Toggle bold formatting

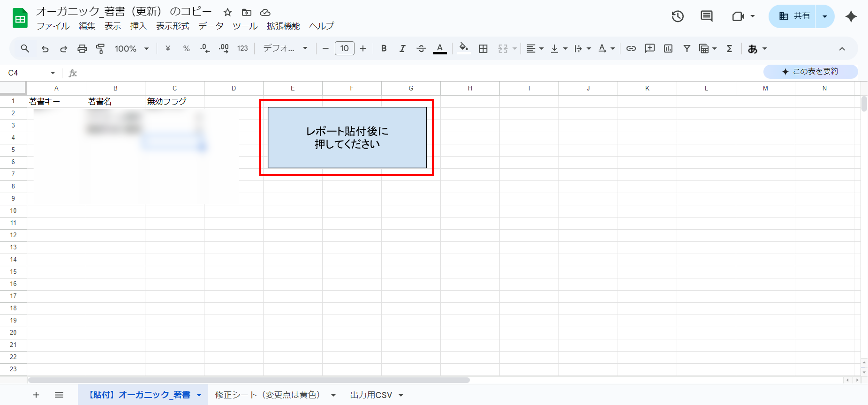coord(383,49)
